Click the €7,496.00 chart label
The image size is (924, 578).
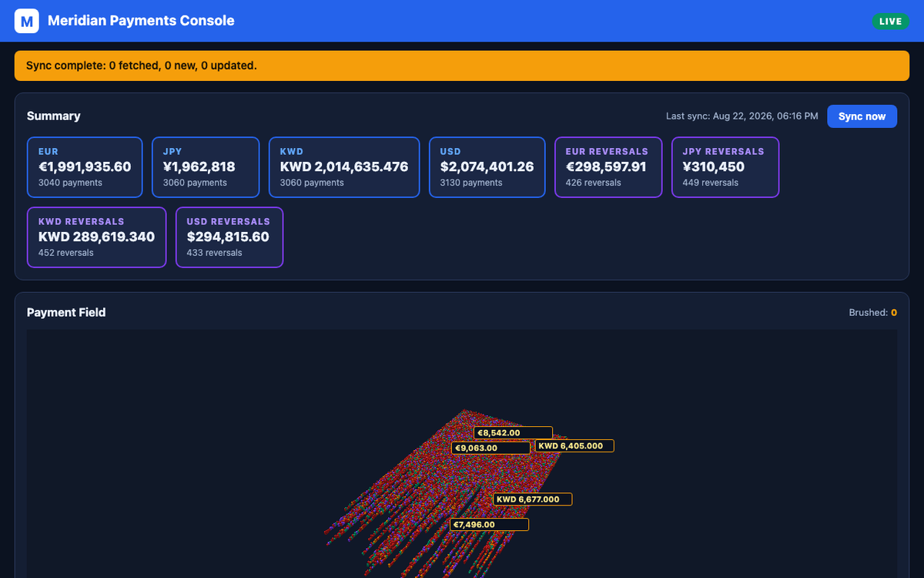tap(490, 525)
